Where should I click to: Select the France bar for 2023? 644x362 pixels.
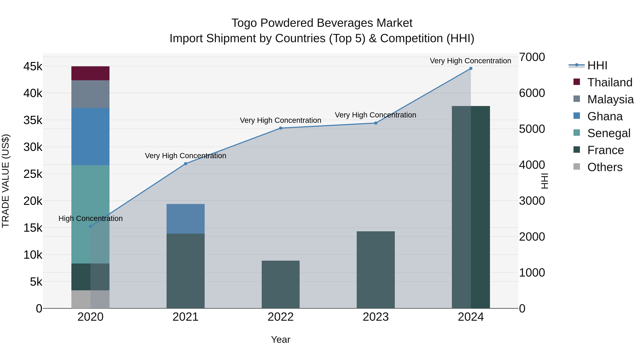[376, 270]
